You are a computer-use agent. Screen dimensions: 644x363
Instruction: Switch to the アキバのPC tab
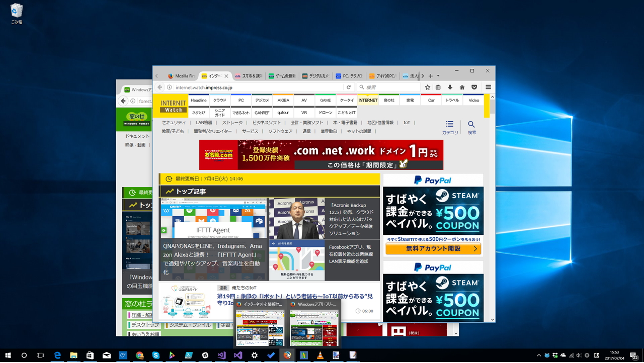click(x=382, y=76)
